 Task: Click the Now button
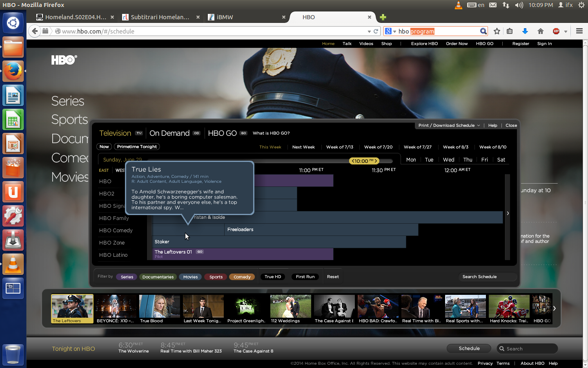(104, 147)
